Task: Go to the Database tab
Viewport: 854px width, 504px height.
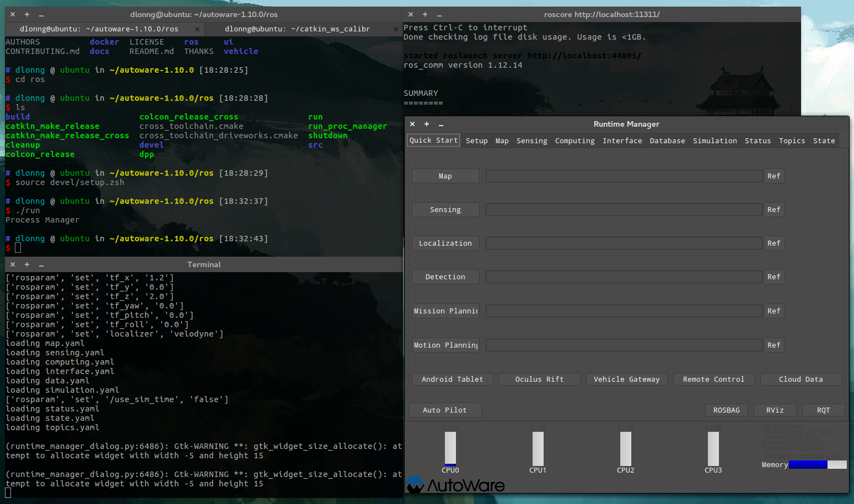Action: click(x=668, y=141)
